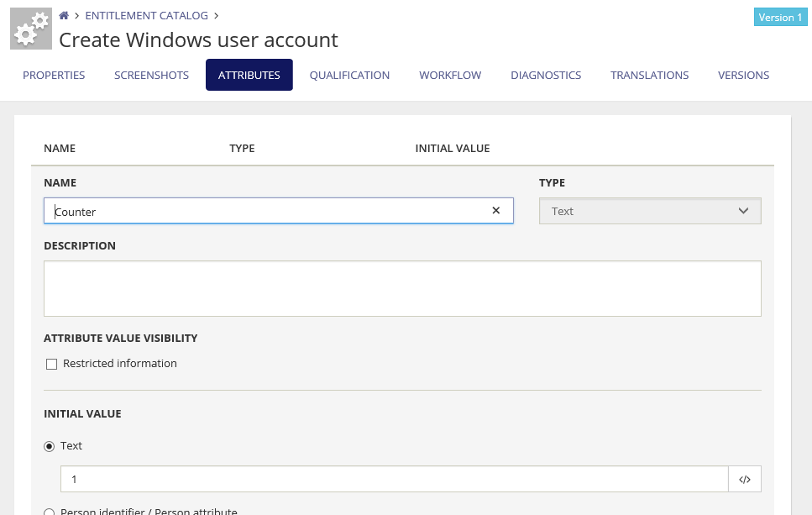812x515 pixels.
Task: Switch to the Versions tab
Action: coord(743,75)
